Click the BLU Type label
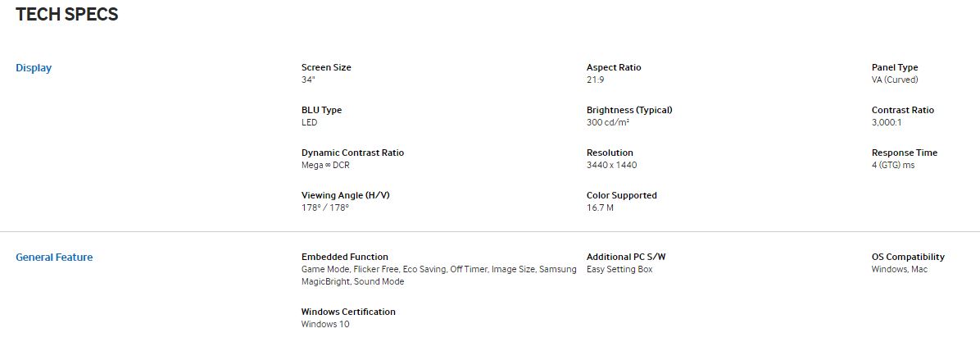The width and height of the screenshot is (980, 342). [321, 110]
